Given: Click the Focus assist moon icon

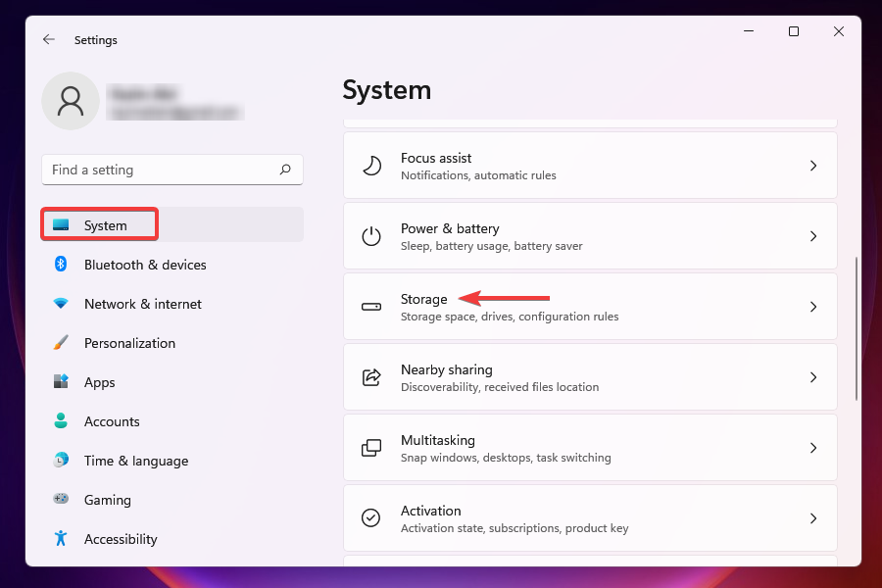Looking at the screenshot, I should click(x=371, y=166).
